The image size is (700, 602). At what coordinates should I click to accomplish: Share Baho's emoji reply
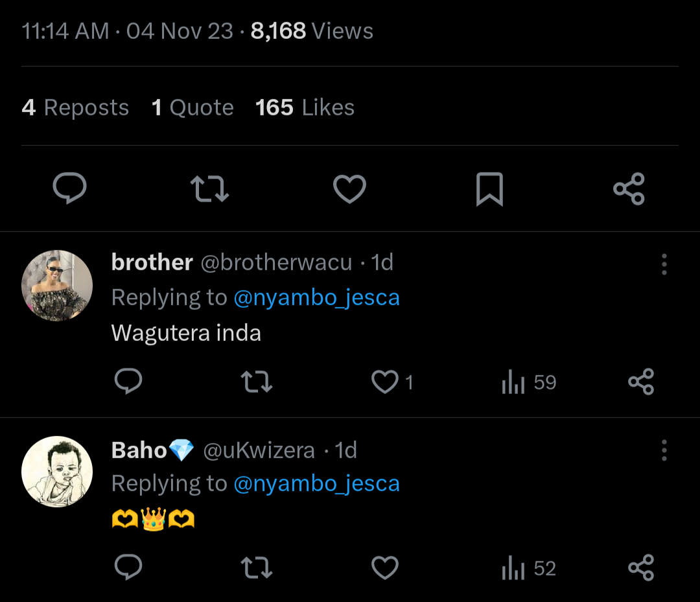click(x=641, y=568)
